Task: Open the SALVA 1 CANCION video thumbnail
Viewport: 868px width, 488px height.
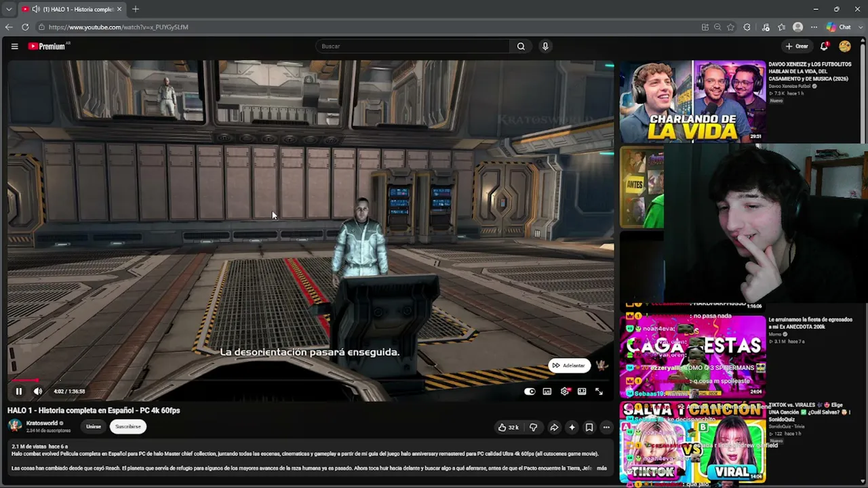Action: (x=692, y=442)
